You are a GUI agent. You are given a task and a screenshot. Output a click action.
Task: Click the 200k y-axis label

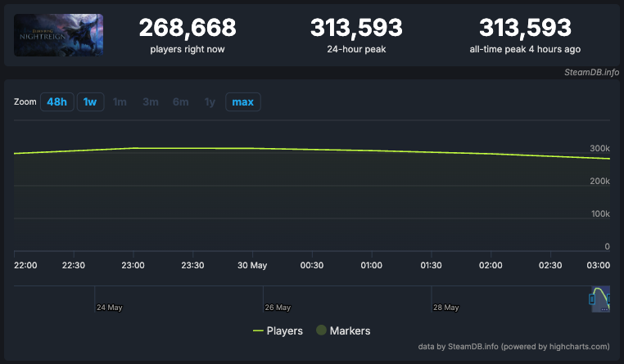[x=599, y=181]
